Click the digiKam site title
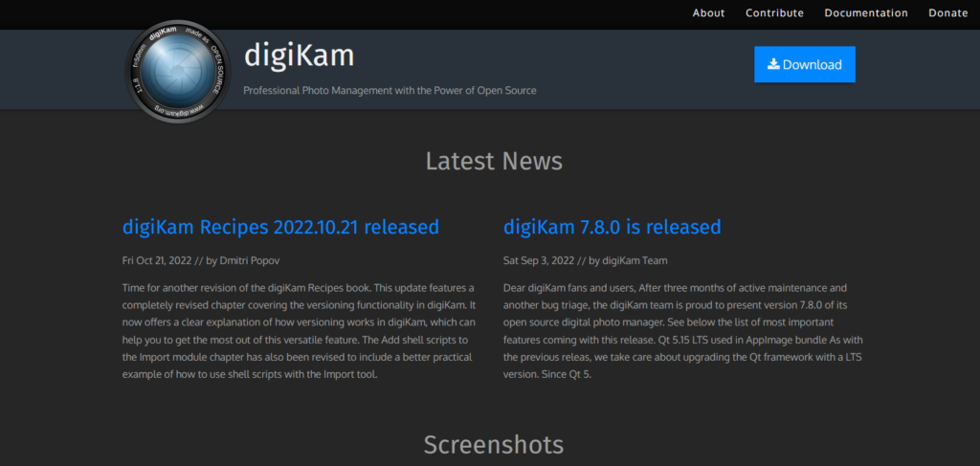980x466 pixels. point(299,55)
